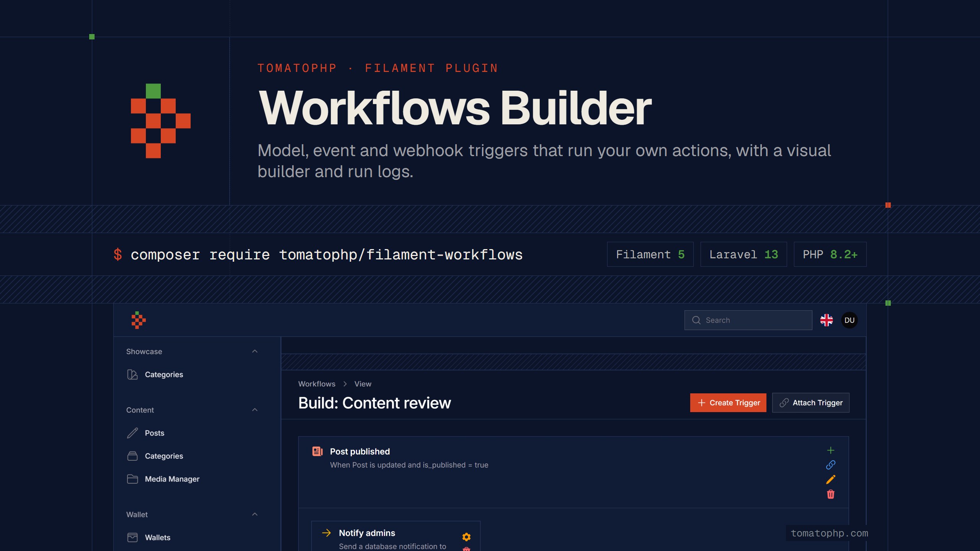Open the language switcher UK flag
The height and width of the screenshot is (551, 980).
click(826, 320)
